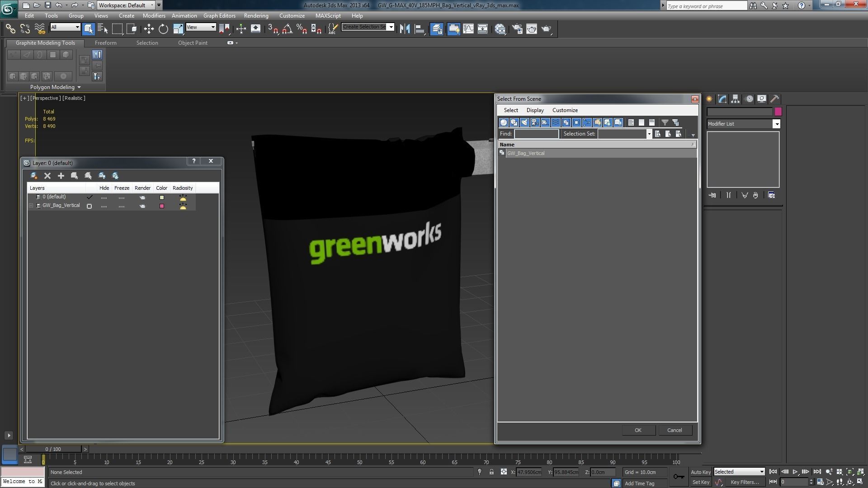Click the Set Key button

click(x=701, y=482)
